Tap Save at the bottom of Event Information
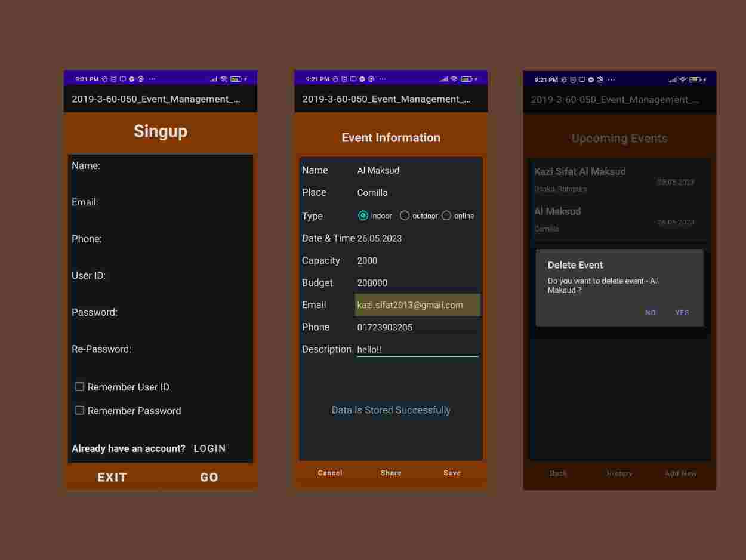 point(452,473)
